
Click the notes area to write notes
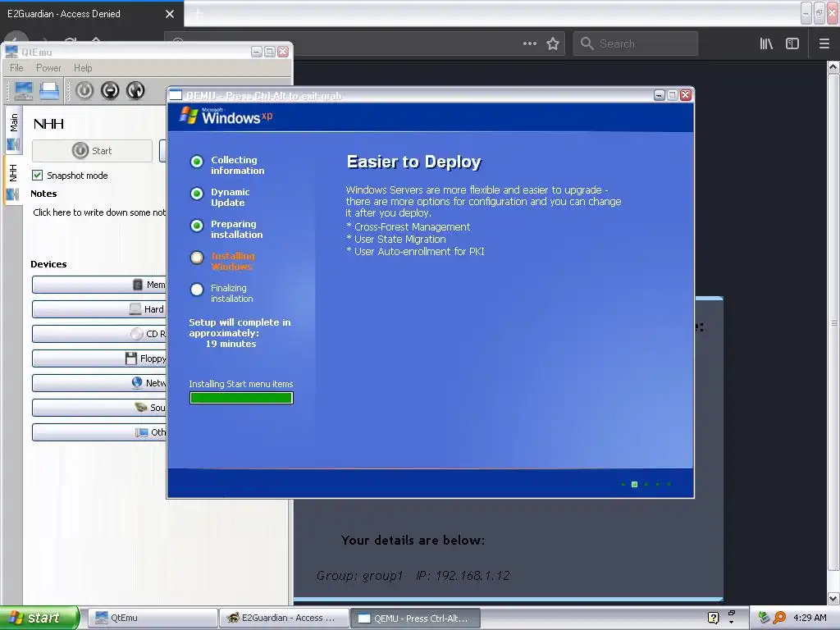tap(99, 212)
